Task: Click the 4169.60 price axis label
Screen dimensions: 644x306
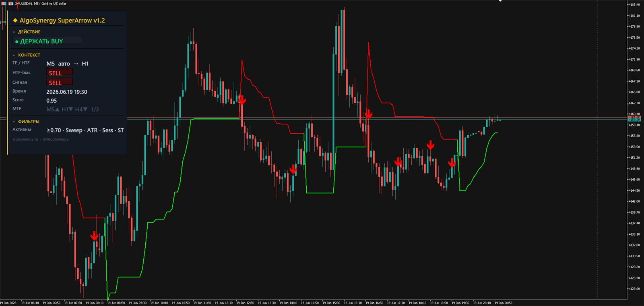Action: click(634, 70)
